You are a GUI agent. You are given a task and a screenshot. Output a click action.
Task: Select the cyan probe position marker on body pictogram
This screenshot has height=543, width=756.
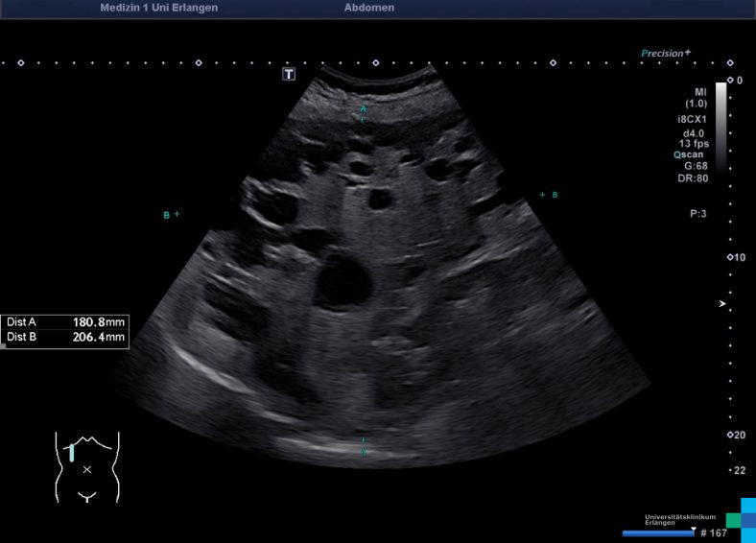point(71,451)
